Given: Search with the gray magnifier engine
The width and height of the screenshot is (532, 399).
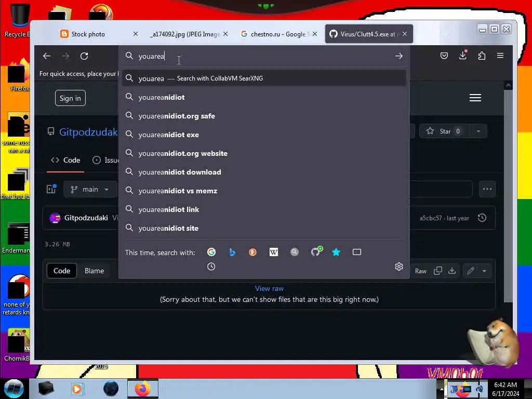Looking at the screenshot, I should point(295,252).
